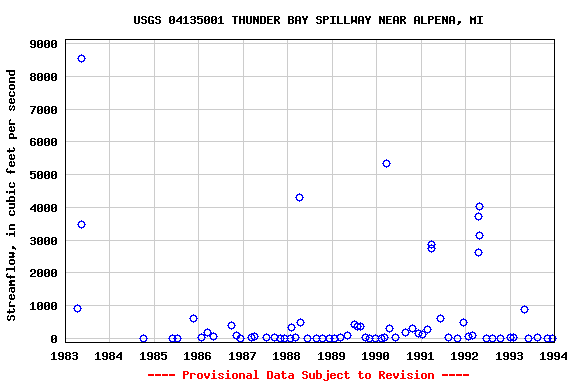Click the 1988 data point near 4300
Image resolution: width=576 pixels, height=384 pixels.
point(299,197)
